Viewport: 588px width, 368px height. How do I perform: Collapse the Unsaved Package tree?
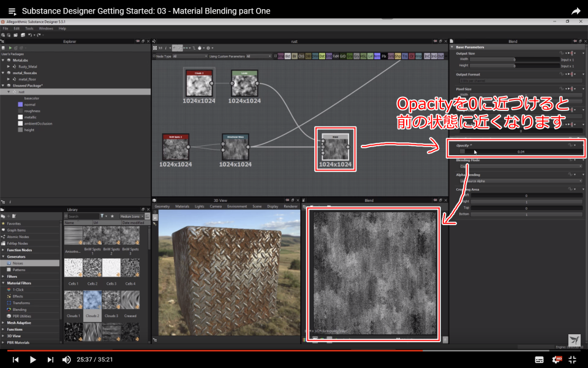[x=3, y=86]
